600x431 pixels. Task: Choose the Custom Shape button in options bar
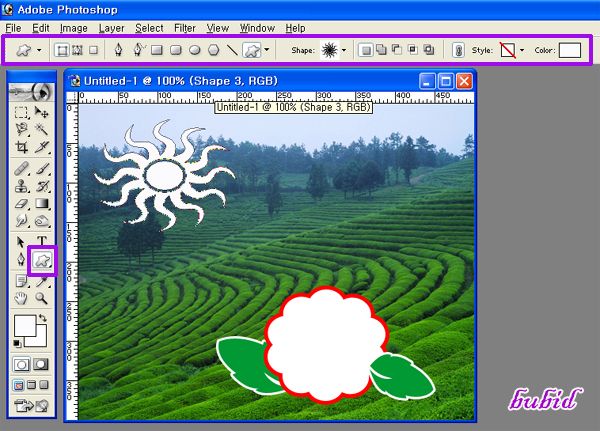point(252,50)
